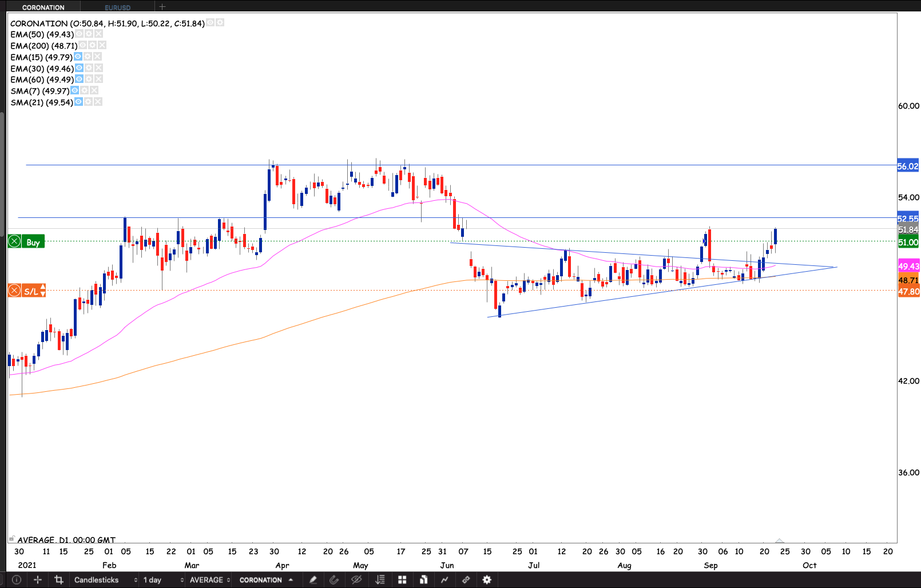Click the chart info icon
Image resolution: width=921 pixels, height=588 pixels.
click(17, 579)
